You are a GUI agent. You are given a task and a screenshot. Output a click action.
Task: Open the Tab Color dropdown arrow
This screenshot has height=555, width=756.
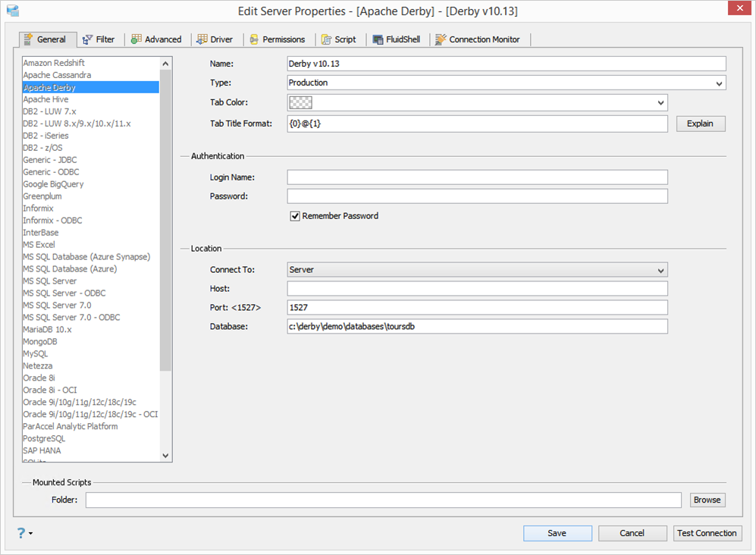pos(660,102)
